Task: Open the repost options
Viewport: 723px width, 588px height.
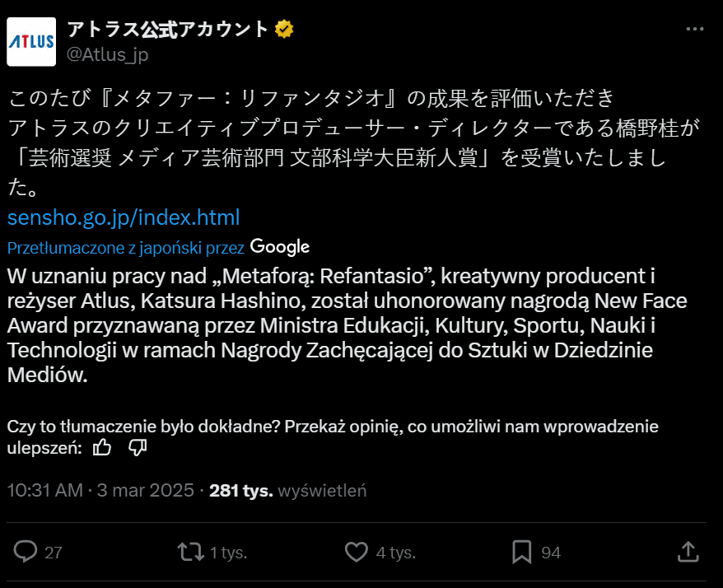Action: click(x=191, y=552)
